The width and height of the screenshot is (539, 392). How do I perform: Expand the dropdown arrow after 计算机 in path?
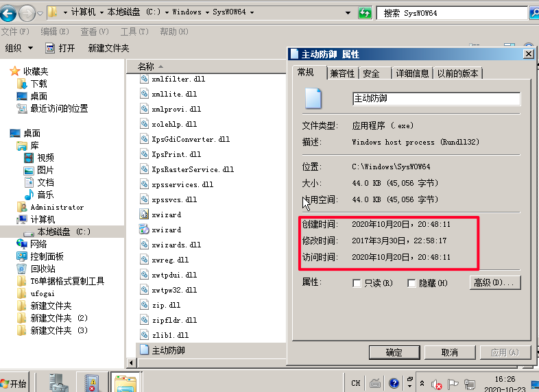pos(101,13)
